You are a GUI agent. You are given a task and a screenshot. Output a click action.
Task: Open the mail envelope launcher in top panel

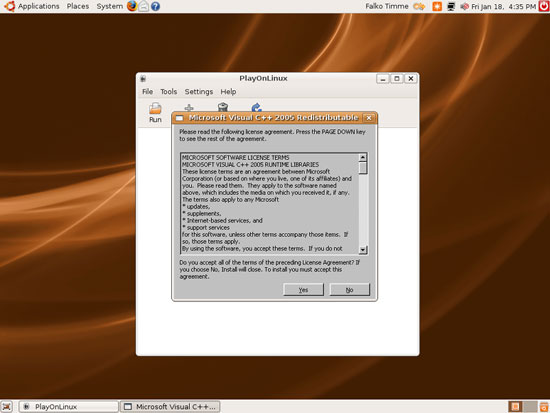(x=143, y=6)
